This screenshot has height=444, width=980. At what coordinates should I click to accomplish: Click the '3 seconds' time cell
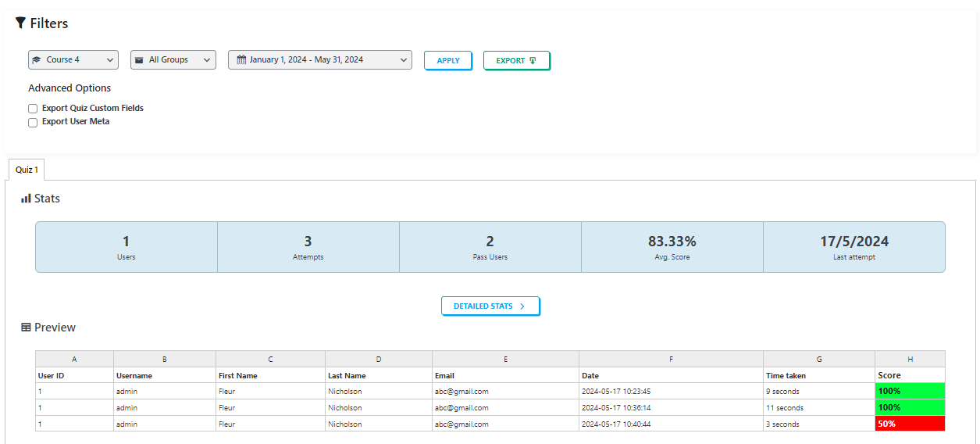pos(819,424)
